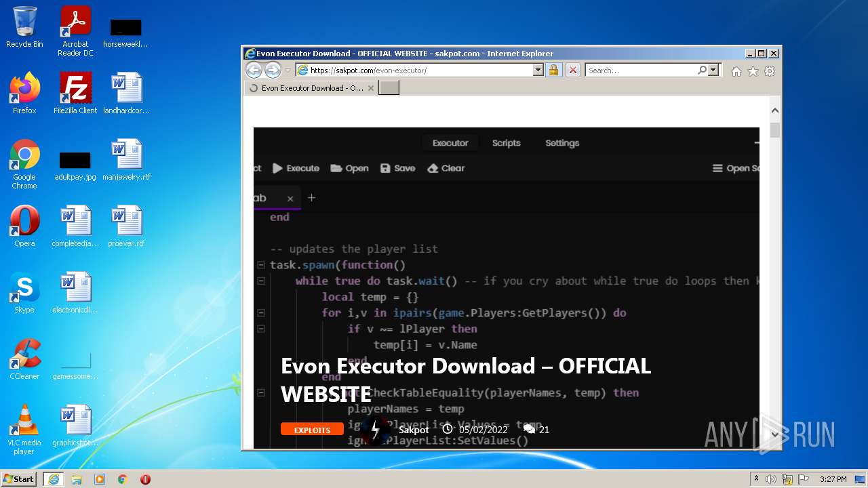868x488 pixels.
Task: Open Internet Explorer Tools gear menu
Action: coord(770,70)
